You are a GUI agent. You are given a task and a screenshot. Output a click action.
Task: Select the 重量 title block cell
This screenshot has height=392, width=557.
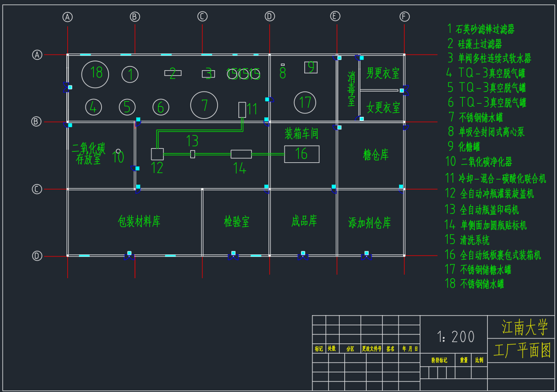click(463, 360)
